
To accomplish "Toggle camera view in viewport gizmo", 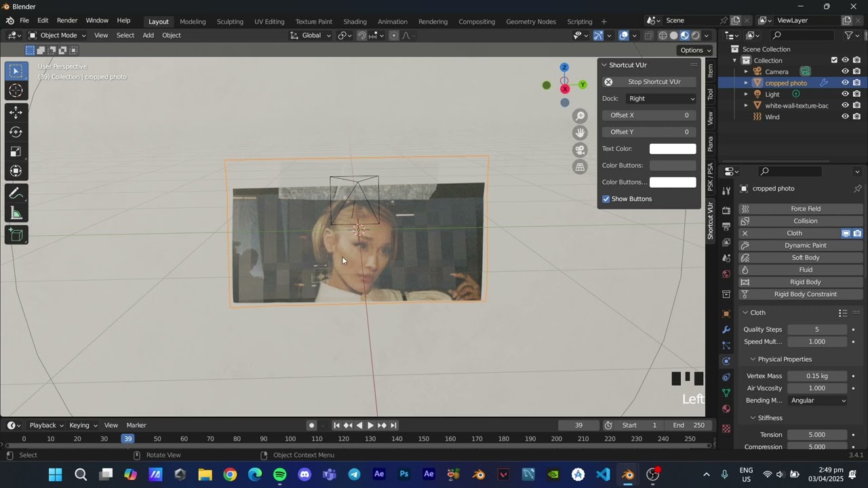I will tap(580, 150).
